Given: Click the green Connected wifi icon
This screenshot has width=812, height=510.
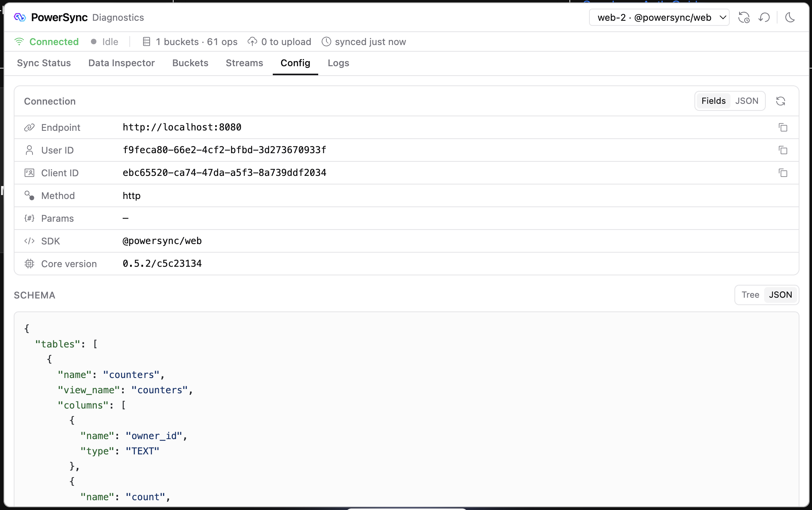Looking at the screenshot, I should [x=19, y=42].
